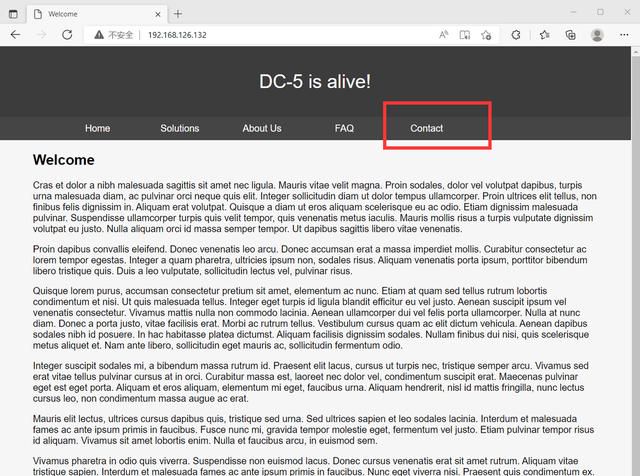640x476 pixels.
Task: Click the not-secure warning triangle icon
Action: [99, 35]
